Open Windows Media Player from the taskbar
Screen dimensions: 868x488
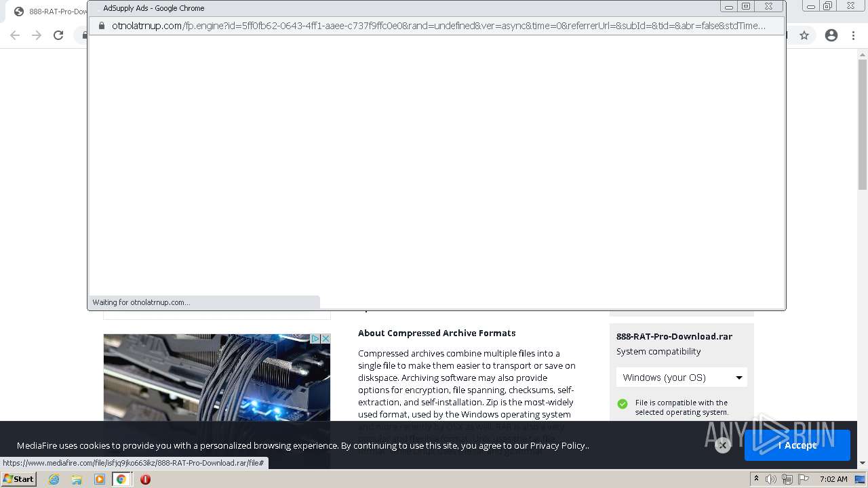pos(100,479)
